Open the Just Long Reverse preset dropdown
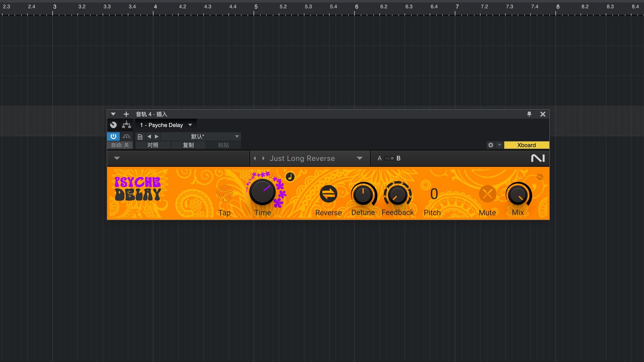 click(360, 158)
